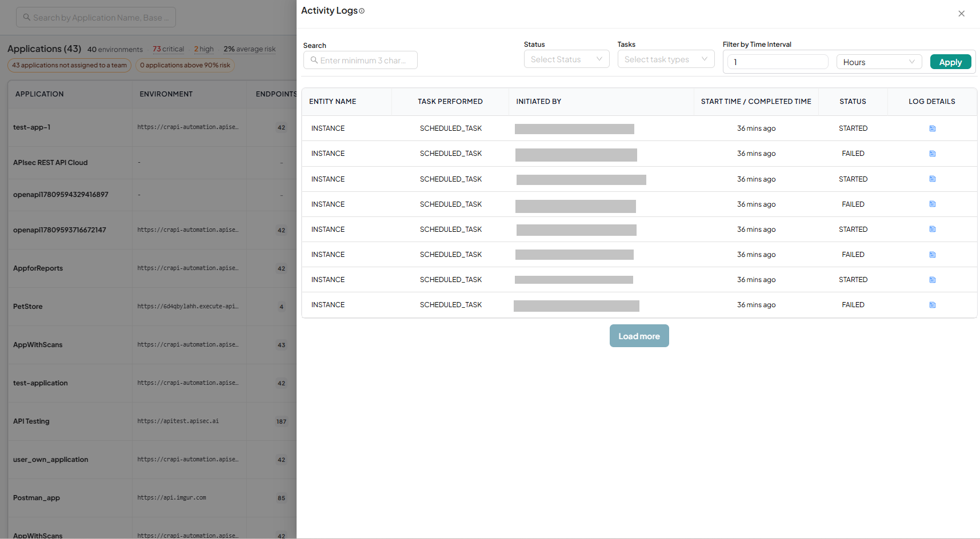The width and height of the screenshot is (980, 539).
Task: Click the INITIATED BY column header
Action: point(538,102)
